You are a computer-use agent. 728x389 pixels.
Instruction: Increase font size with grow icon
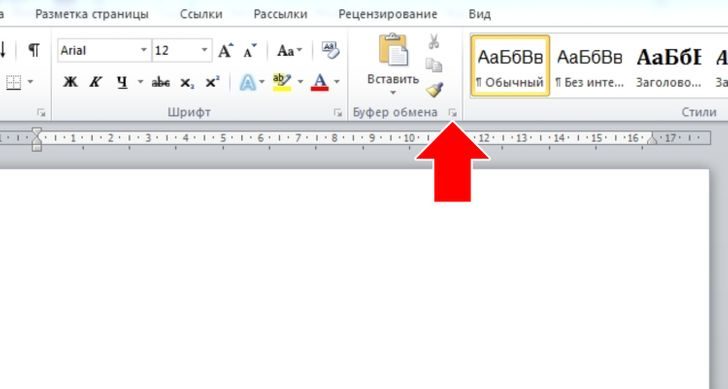click(x=226, y=51)
